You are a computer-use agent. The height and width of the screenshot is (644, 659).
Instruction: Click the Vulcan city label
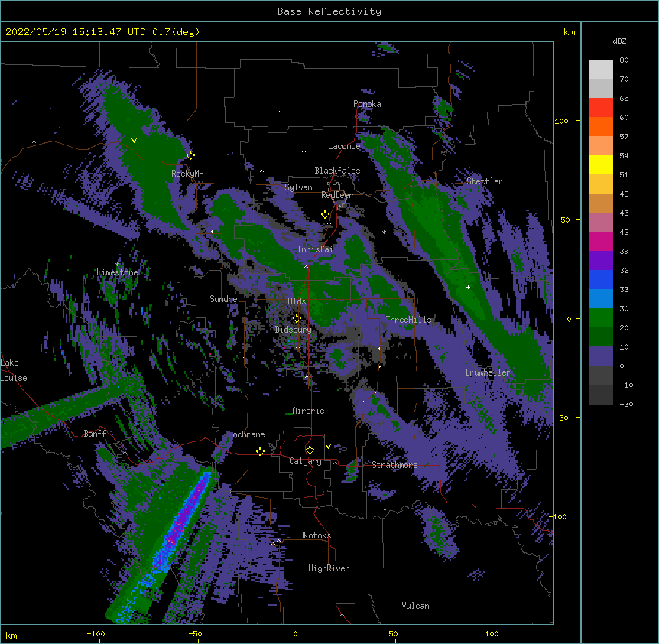415,606
